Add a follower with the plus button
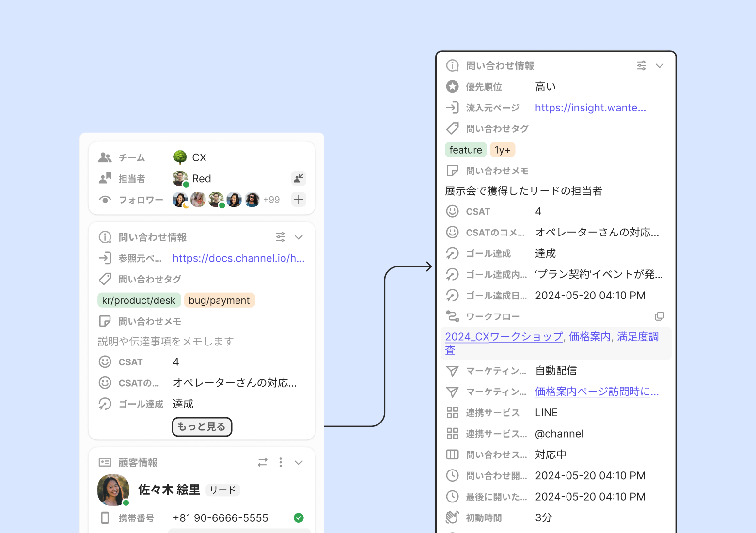This screenshot has width=756, height=533. point(299,199)
